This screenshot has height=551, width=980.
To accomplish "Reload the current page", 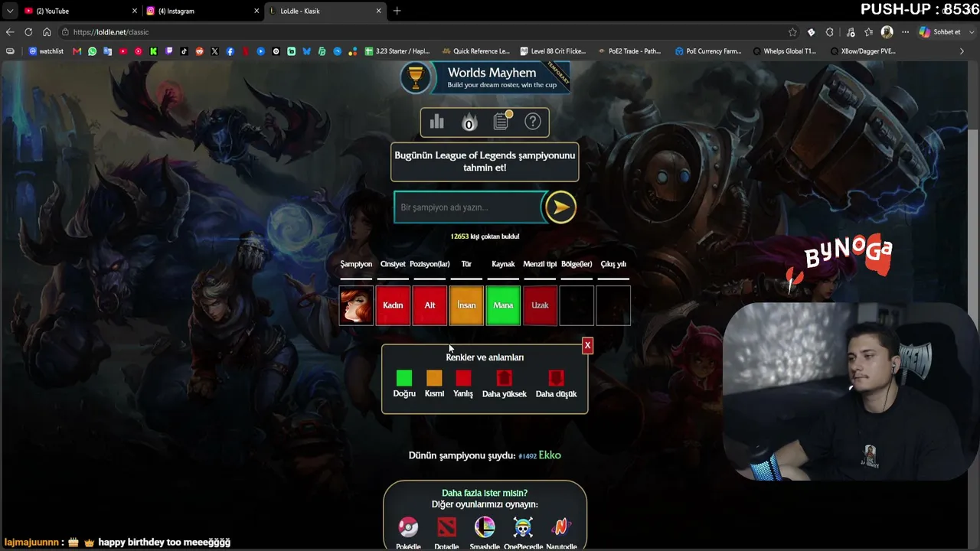I will 28,32.
